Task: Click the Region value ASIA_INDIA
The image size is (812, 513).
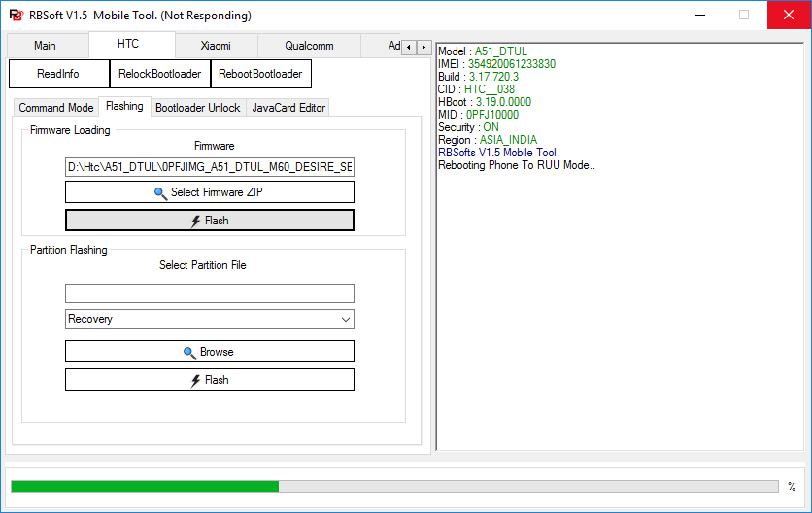Action: pos(508,140)
